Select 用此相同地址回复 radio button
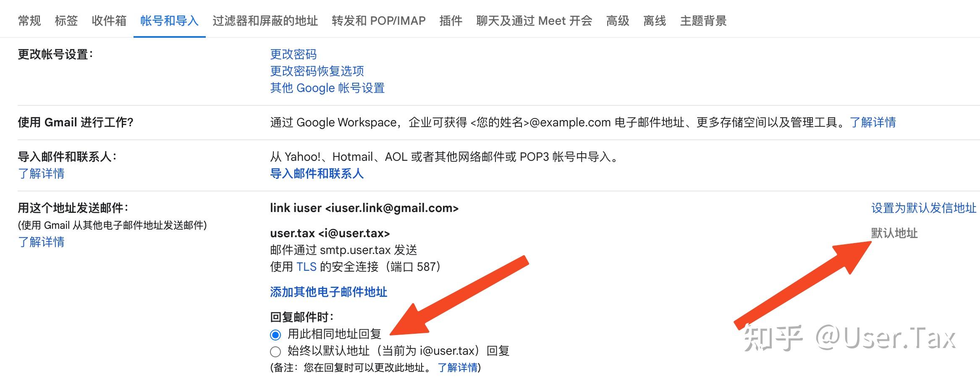 (275, 335)
